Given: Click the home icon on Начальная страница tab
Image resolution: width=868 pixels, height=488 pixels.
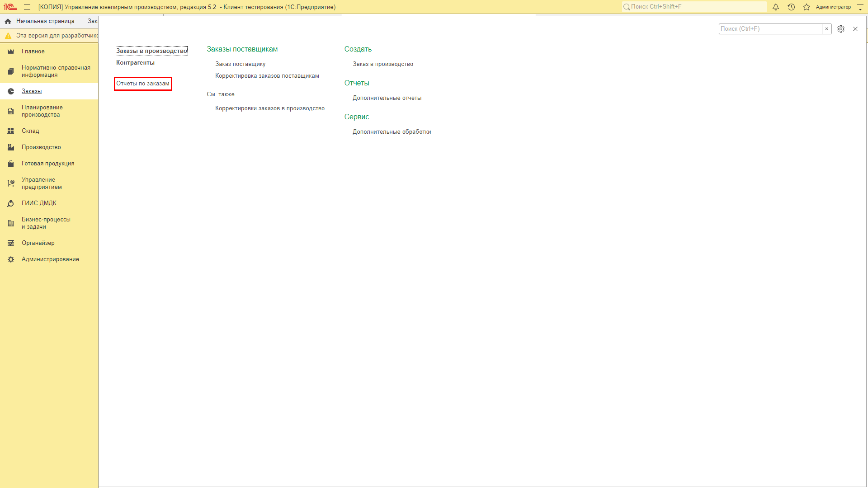Looking at the screenshot, I should [8, 21].
